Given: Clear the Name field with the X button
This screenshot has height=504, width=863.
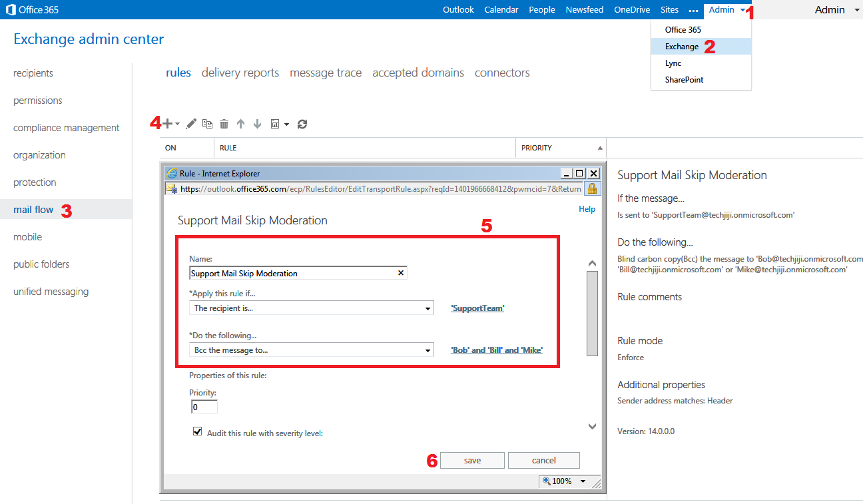Looking at the screenshot, I should (400, 272).
